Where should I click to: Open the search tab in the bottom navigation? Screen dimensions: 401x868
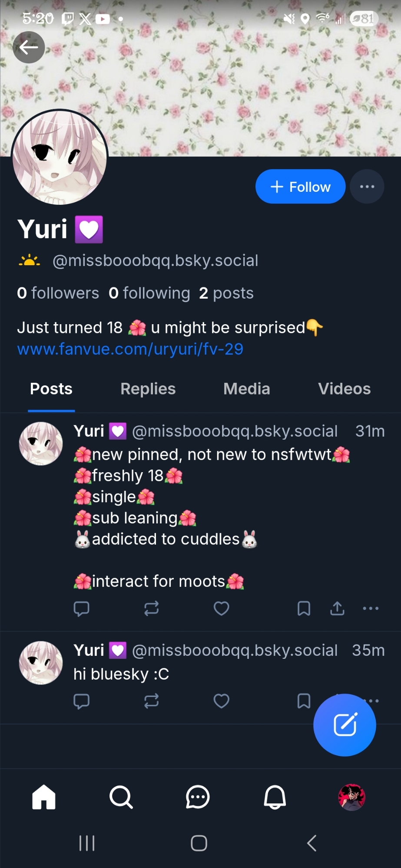121,797
